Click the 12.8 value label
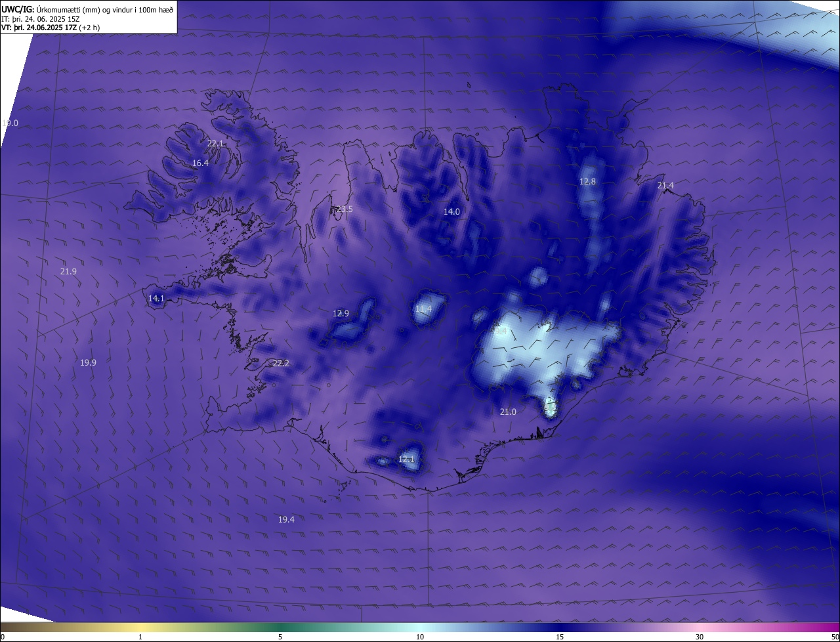The image size is (840, 642). point(587,181)
